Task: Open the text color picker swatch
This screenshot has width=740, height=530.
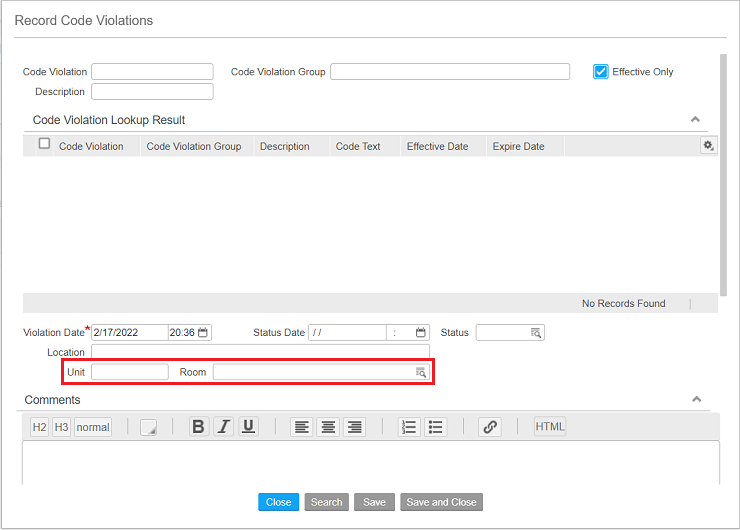Action: point(149,428)
